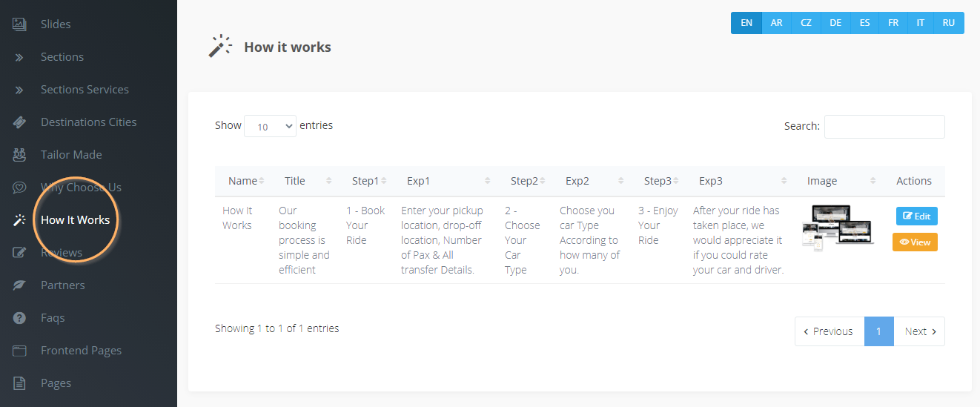Open the entries-per-page dropdown

tap(270, 127)
